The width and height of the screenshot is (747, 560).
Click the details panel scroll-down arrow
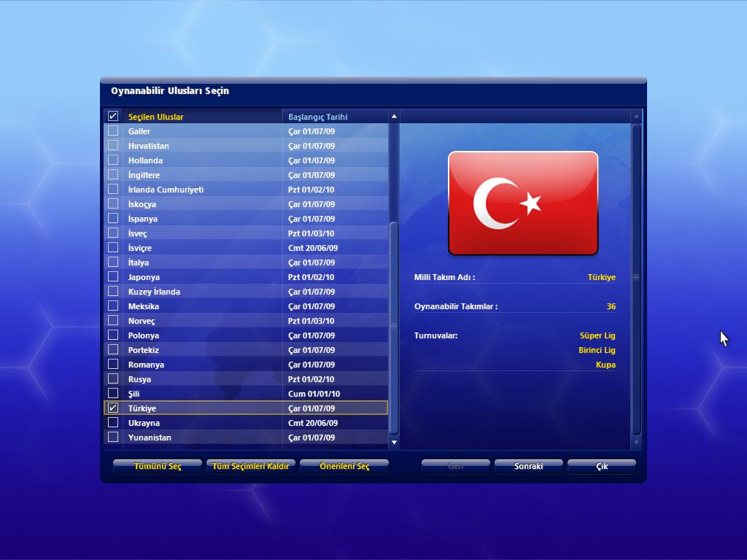(636, 443)
